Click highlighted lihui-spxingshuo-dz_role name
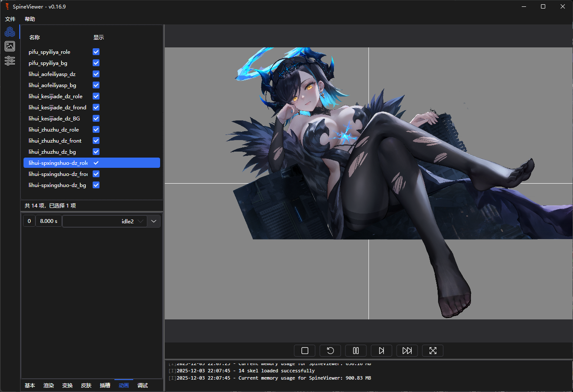The image size is (573, 392). (x=58, y=163)
